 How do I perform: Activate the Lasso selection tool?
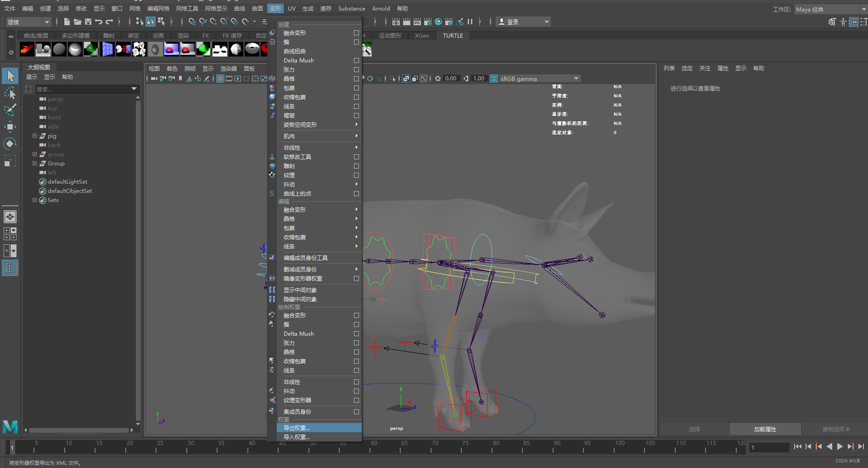click(x=10, y=93)
